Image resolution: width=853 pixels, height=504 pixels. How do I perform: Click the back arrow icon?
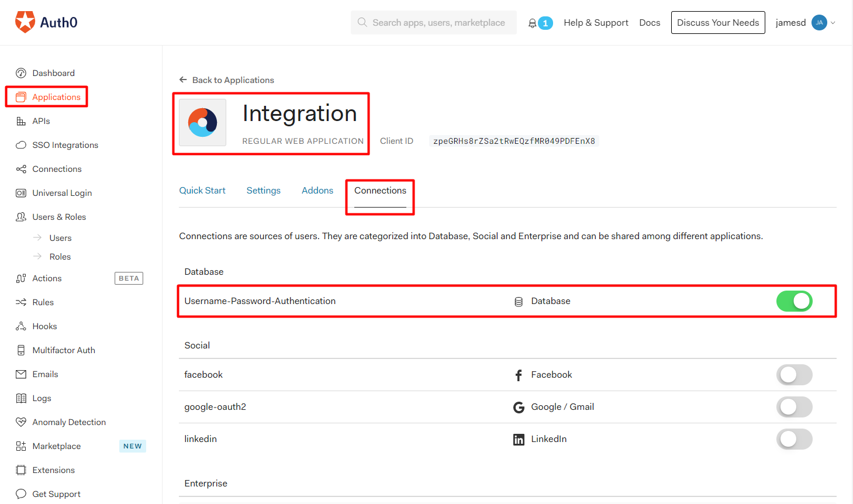tap(183, 80)
